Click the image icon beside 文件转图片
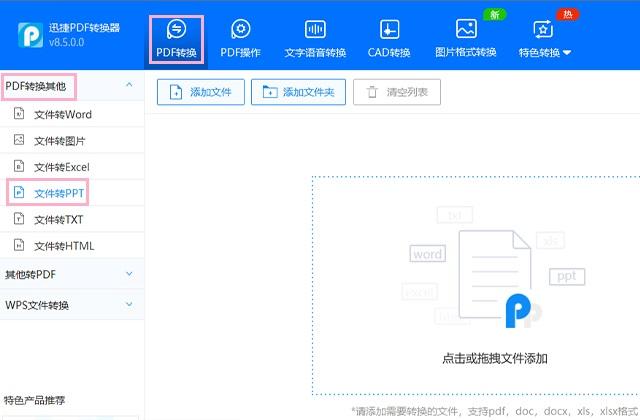 click(x=19, y=140)
